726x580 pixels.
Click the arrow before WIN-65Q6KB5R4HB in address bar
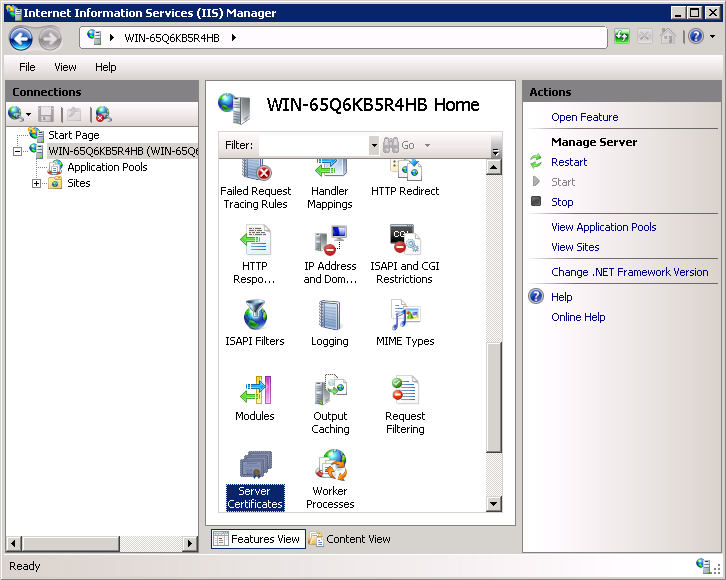(112, 37)
